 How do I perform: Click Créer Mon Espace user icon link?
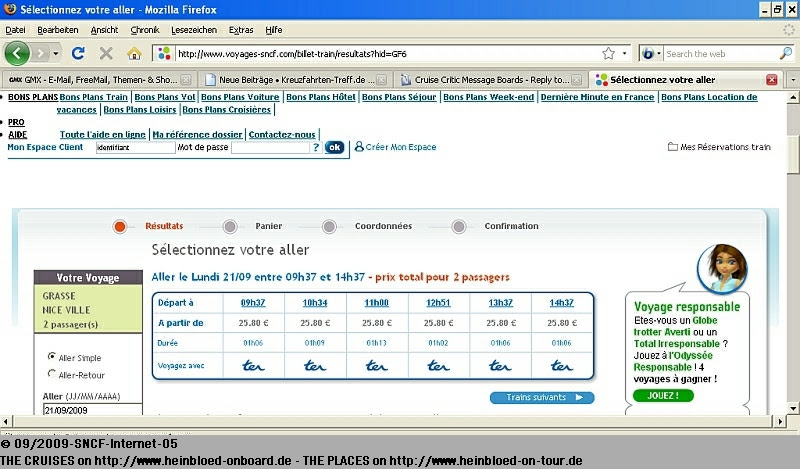[x=359, y=147]
